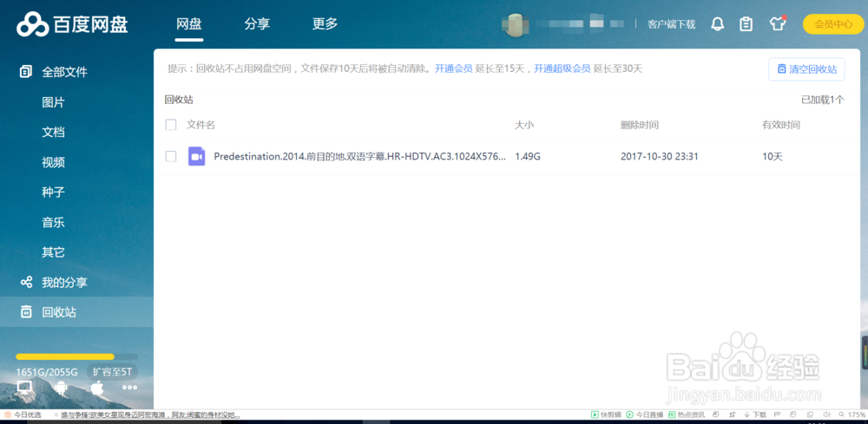Viewport: 868px width, 424px height.
Task: Open the 更多 tab
Action: click(x=325, y=24)
